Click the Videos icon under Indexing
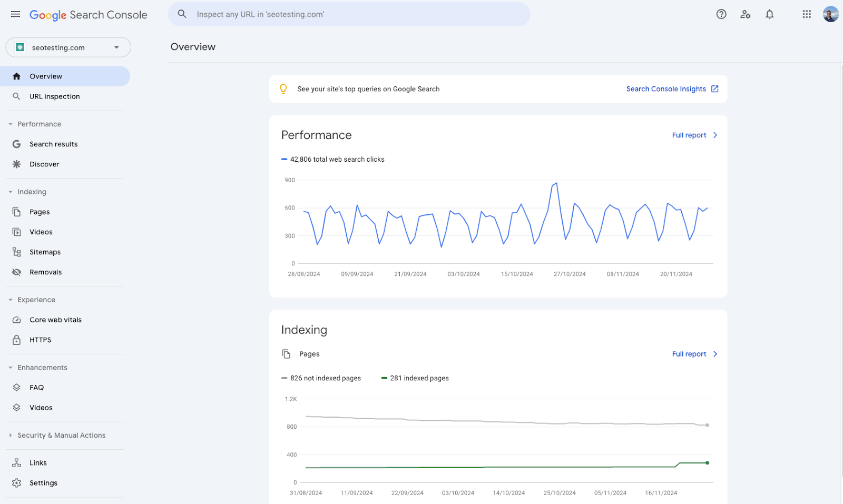 tap(17, 232)
